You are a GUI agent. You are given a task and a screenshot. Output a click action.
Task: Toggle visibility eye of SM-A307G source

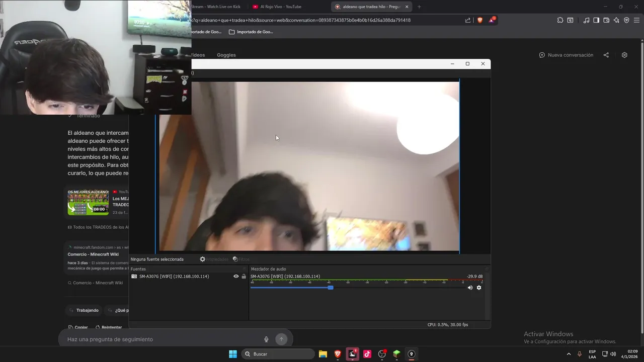(236, 277)
